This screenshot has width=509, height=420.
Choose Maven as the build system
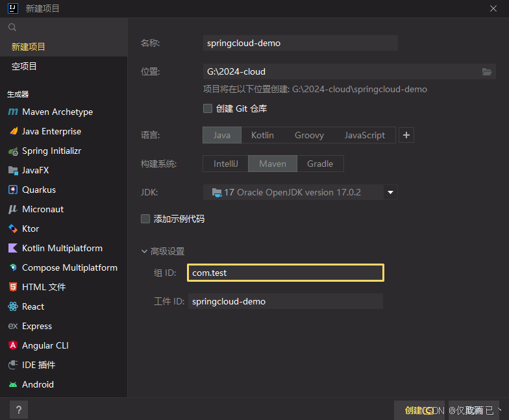pos(273,164)
